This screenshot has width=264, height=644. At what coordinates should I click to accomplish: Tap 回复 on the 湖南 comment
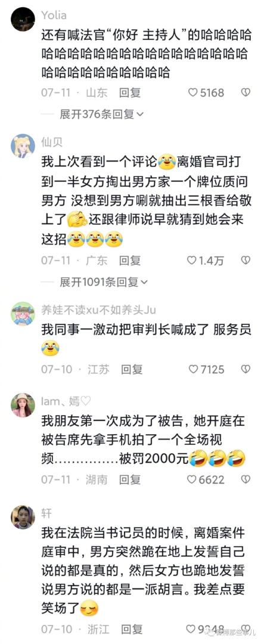[x=130, y=479]
